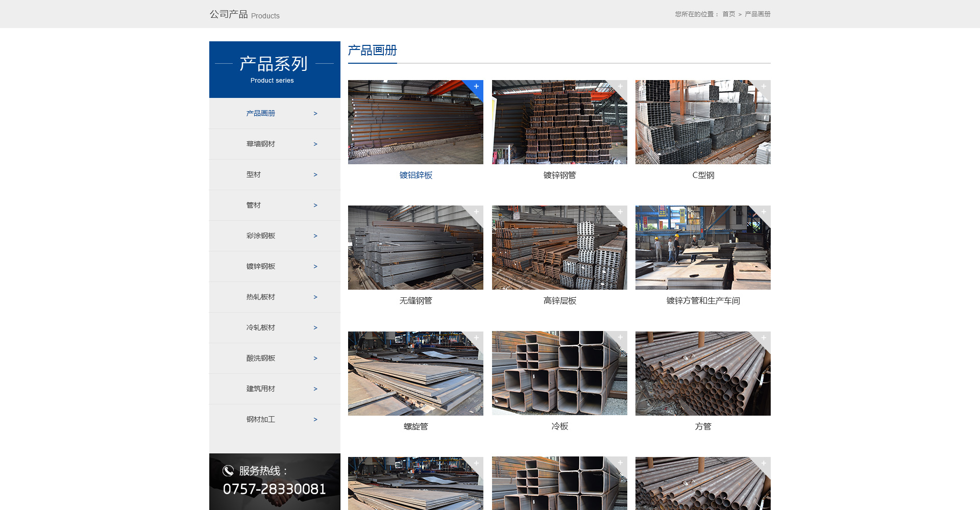The width and height of the screenshot is (980, 510).
Task: Click plus corner icon on 高锌层板 image
Action: pos(620,212)
